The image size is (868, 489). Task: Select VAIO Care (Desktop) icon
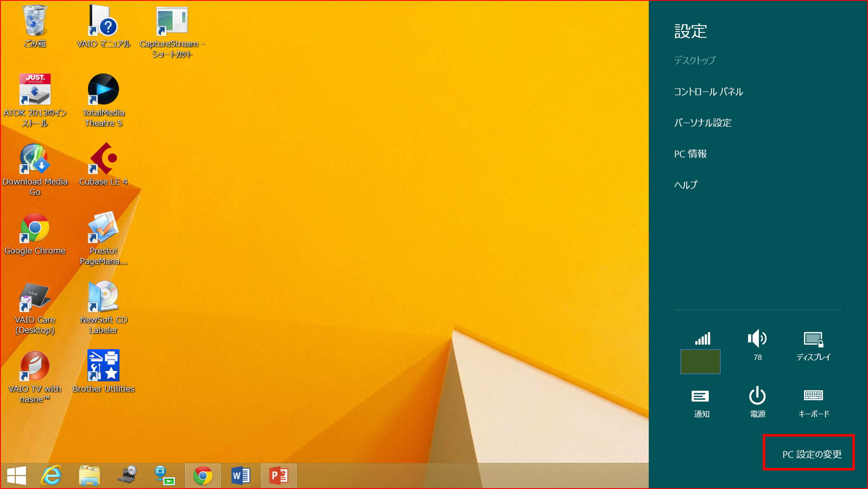pyautogui.click(x=35, y=308)
